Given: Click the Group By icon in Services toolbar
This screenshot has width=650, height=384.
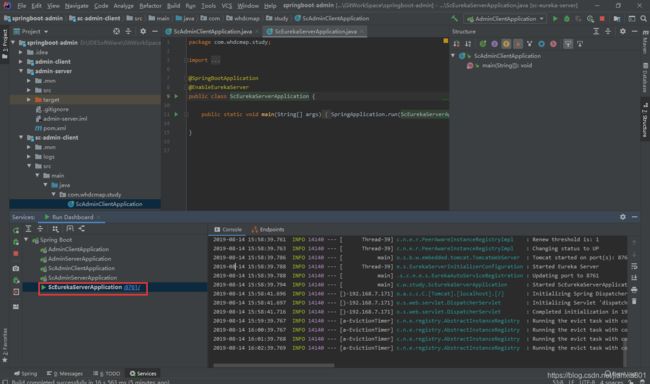Looking at the screenshot, I should point(55,228).
